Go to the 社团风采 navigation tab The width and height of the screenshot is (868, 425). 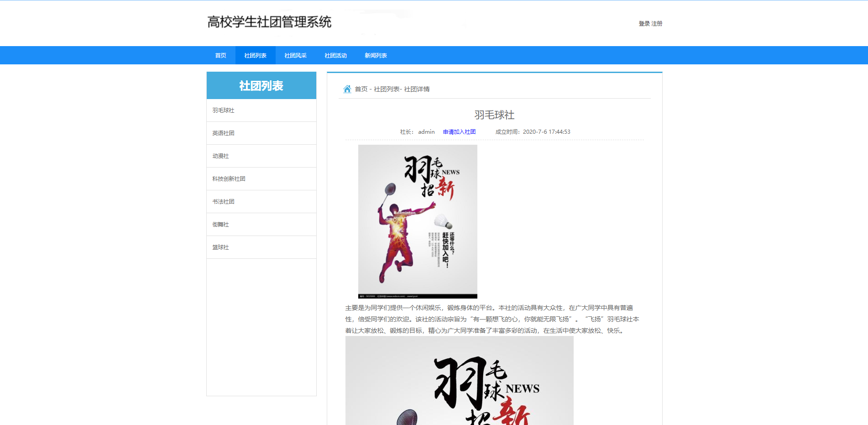[296, 55]
